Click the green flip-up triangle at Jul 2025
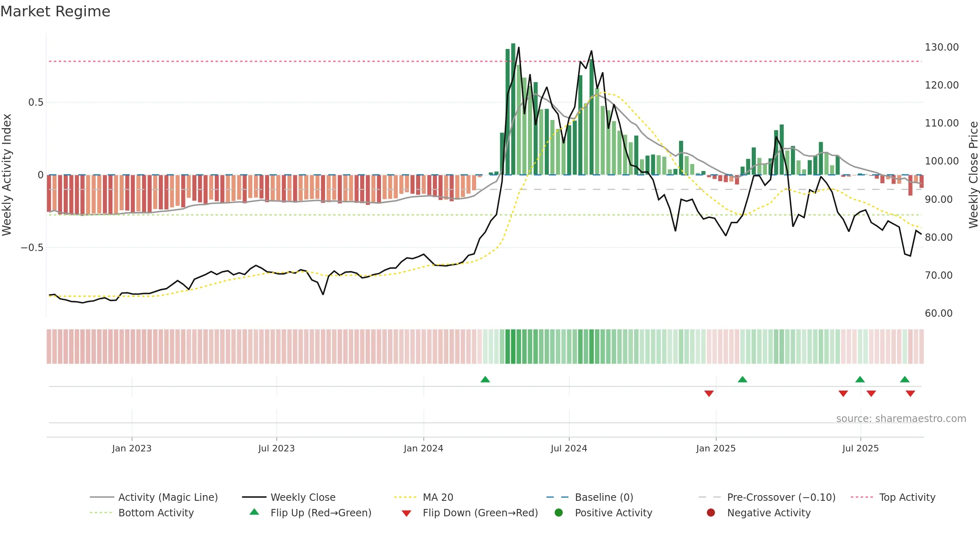This screenshot has height=551, width=980. point(860,379)
